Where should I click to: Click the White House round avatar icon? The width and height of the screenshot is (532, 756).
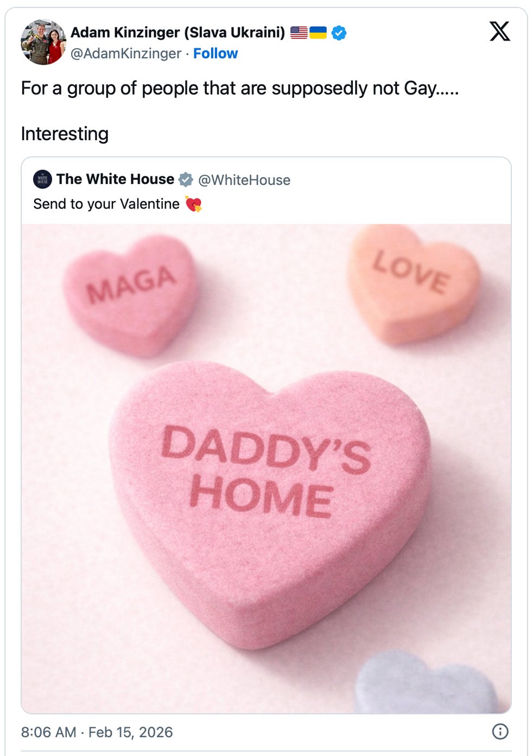(42, 179)
